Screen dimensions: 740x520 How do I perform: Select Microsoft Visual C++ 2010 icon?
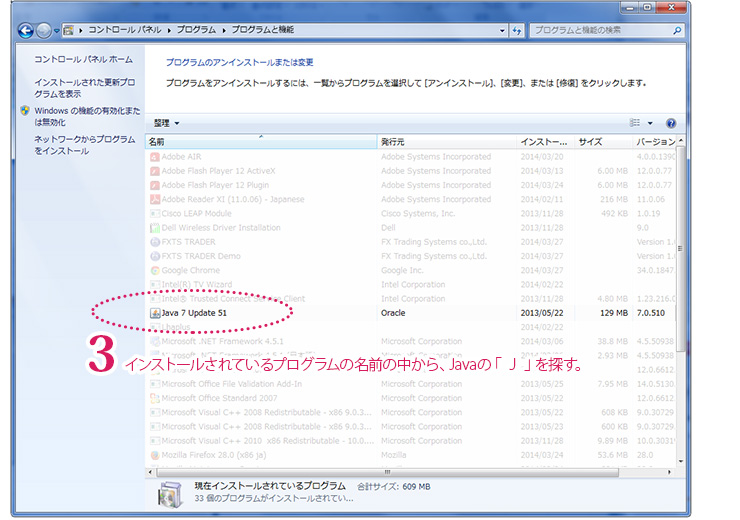tap(155, 441)
